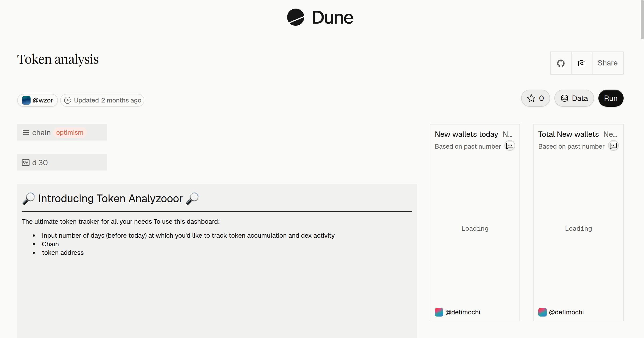Click the 'Input number of days' bullet text
The image size is (644, 338).
coord(188,236)
